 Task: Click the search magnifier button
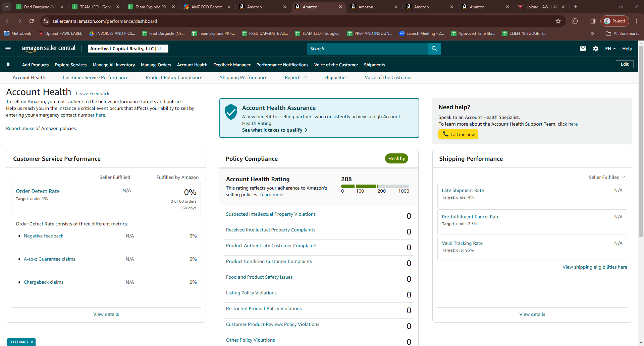click(x=434, y=49)
